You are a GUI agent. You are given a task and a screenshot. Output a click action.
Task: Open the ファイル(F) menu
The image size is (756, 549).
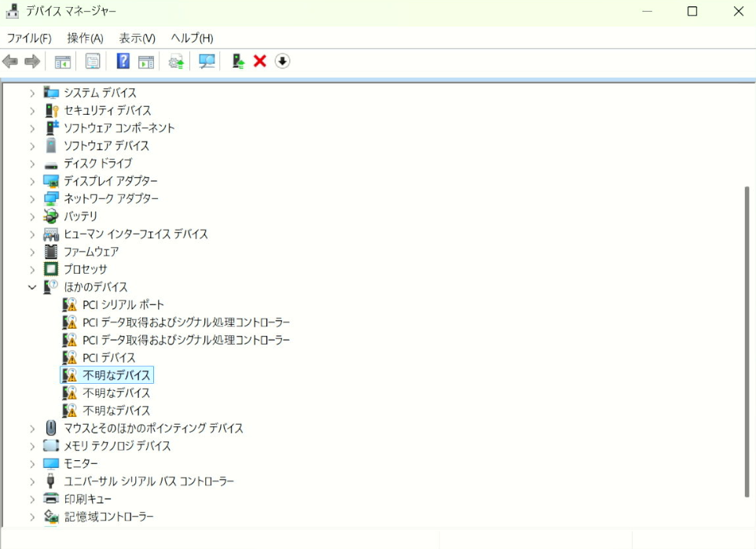[x=29, y=38]
